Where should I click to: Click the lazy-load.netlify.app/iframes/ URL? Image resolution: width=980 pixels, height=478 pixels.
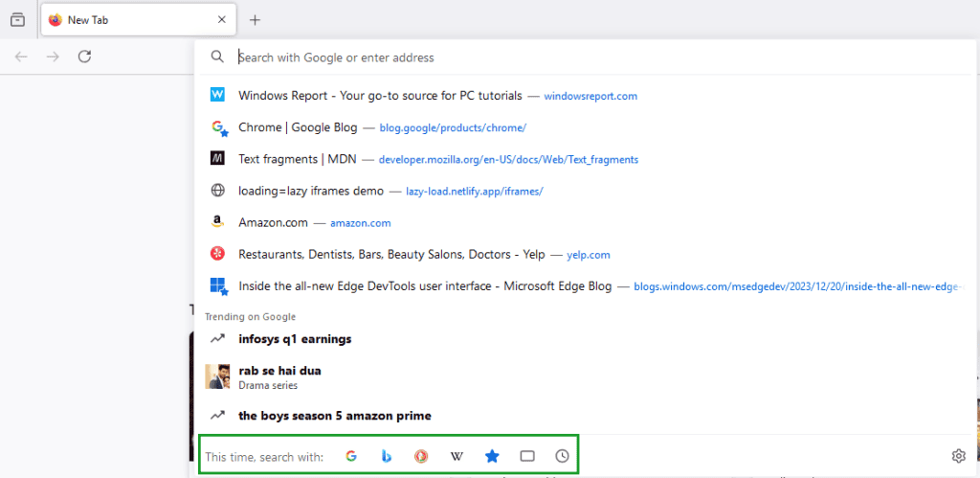(x=475, y=192)
